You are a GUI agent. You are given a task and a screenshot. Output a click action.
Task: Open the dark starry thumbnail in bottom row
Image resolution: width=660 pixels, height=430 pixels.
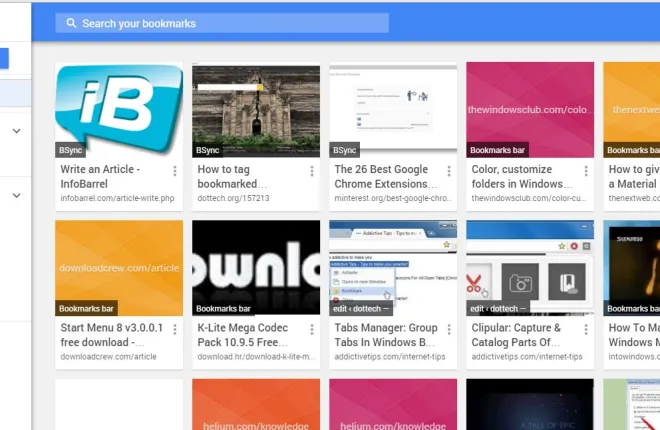(530, 404)
